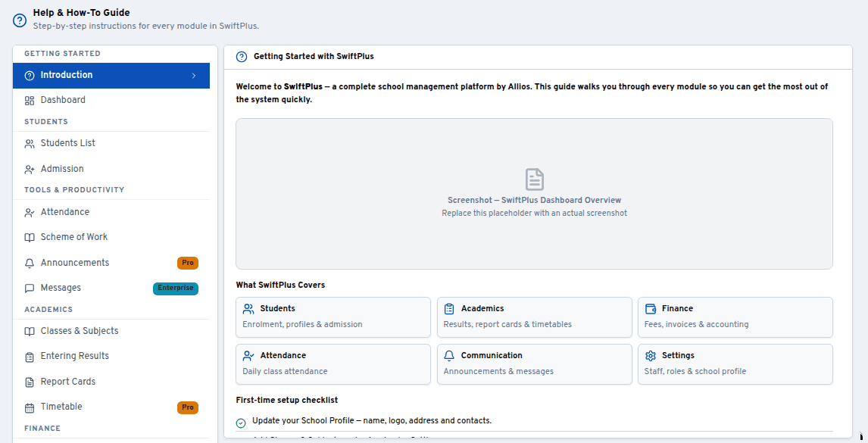Click the 'First-time setup checklist' heading
The width and height of the screenshot is (868, 443).
287,401
